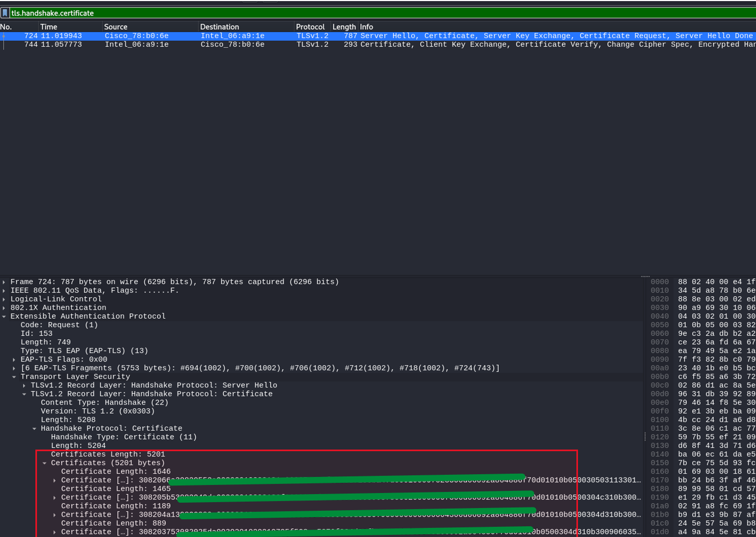Collapse the Extensible Authentication Protocol tree
Viewport: 756px width, 537px height.
[x=4, y=316]
